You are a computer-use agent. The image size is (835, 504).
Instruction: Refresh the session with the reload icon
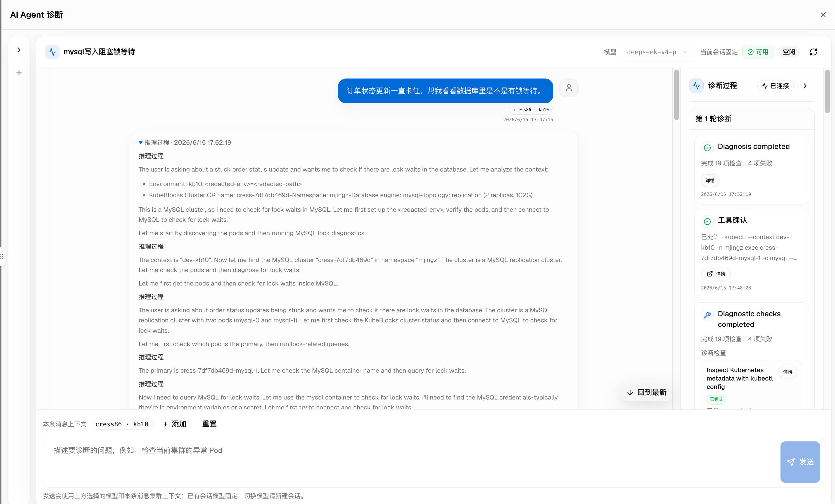click(x=813, y=52)
